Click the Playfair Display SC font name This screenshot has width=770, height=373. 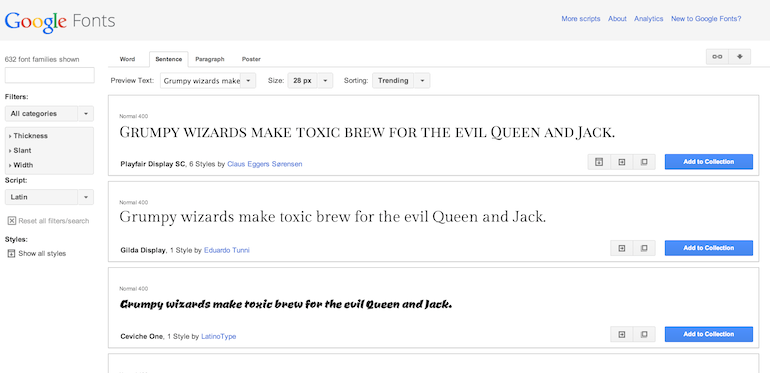pyautogui.click(x=153, y=164)
